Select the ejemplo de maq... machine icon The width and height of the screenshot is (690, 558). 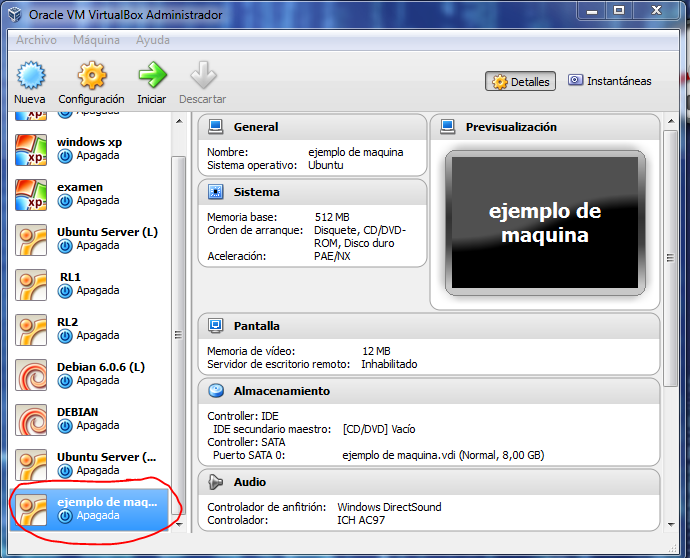coord(31,510)
